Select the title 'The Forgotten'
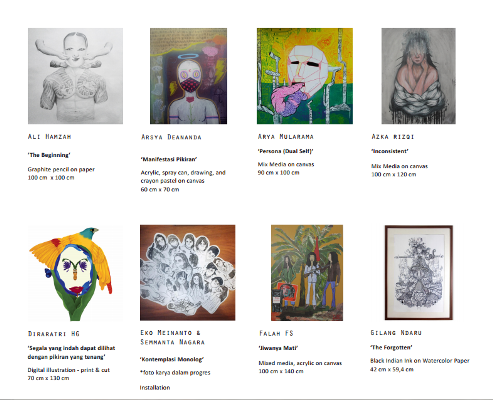 point(391,347)
